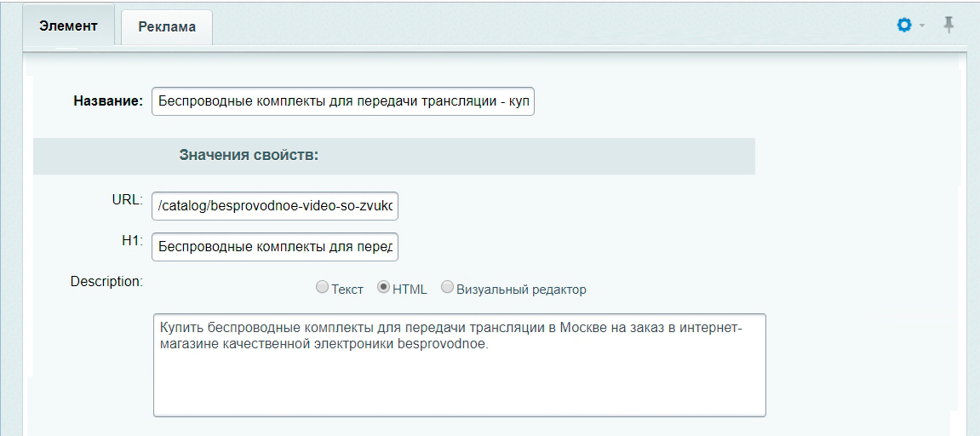This screenshot has width=980, height=436.
Task: Click into the Название input field
Action: (x=342, y=102)
